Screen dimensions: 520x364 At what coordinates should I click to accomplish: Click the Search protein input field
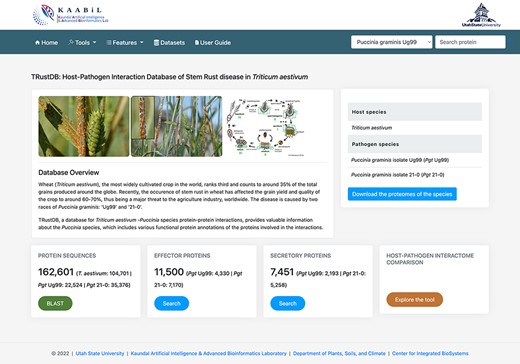(x=470, y=42)
